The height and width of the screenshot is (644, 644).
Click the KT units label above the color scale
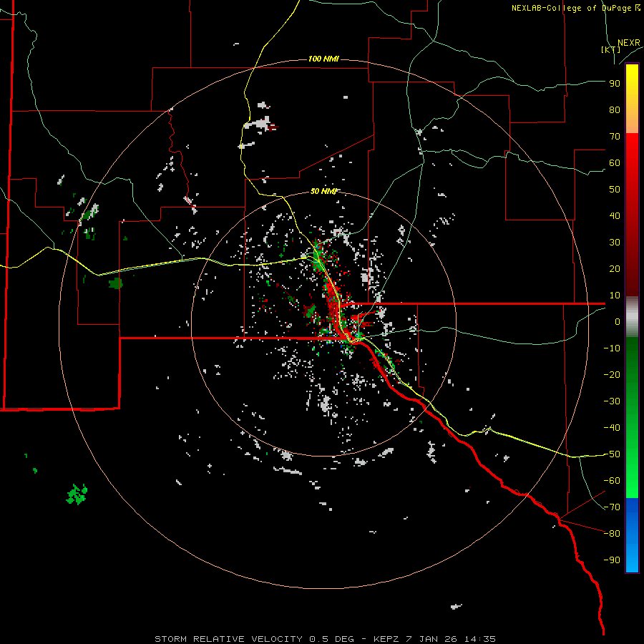click(x=611, y=49)
